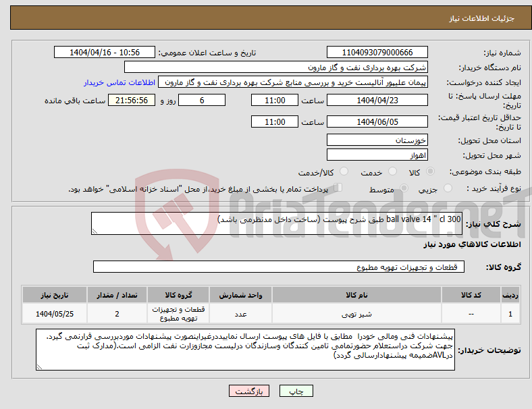Viewport: 532px width, 409px height.
Task: Click the group cell قطعات و تجهیزات تهویه مطبوع in table
Action: (178, 314)
